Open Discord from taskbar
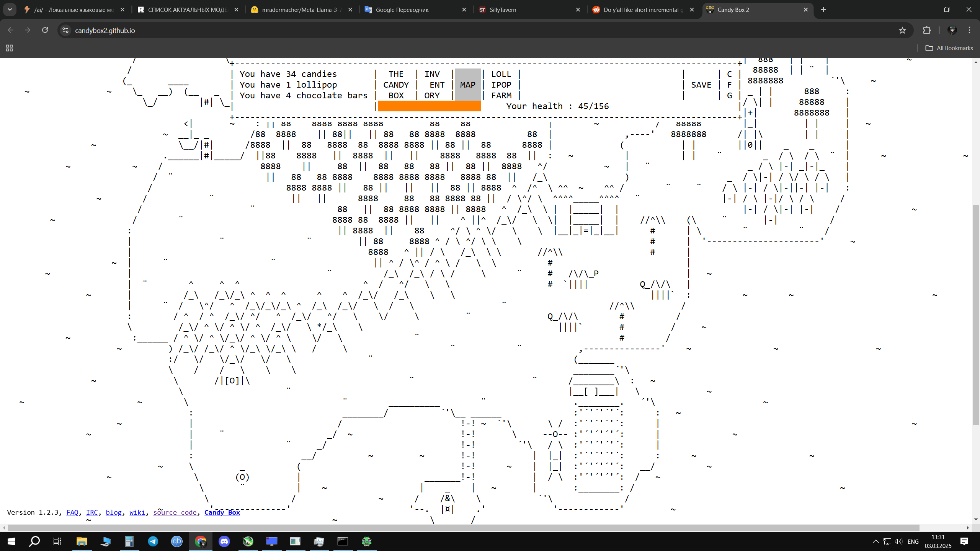The width and height of the screenshot is (980, 551). coord(224,541)
